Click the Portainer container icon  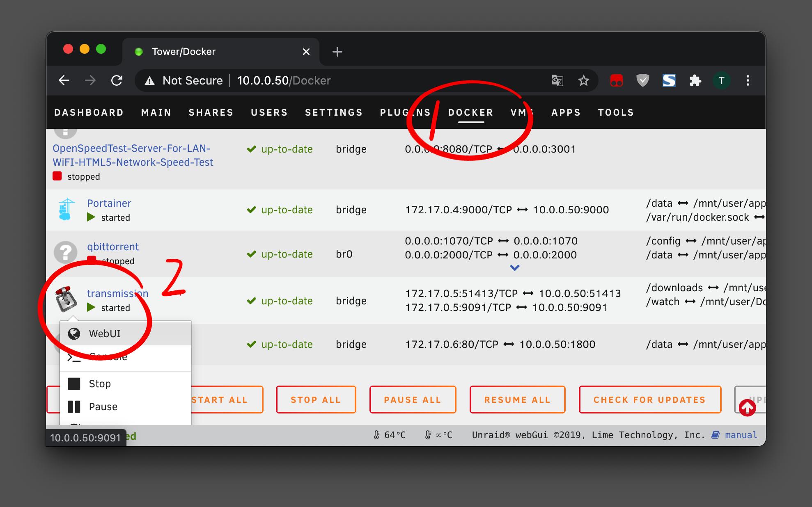click(x=66, y=209)
